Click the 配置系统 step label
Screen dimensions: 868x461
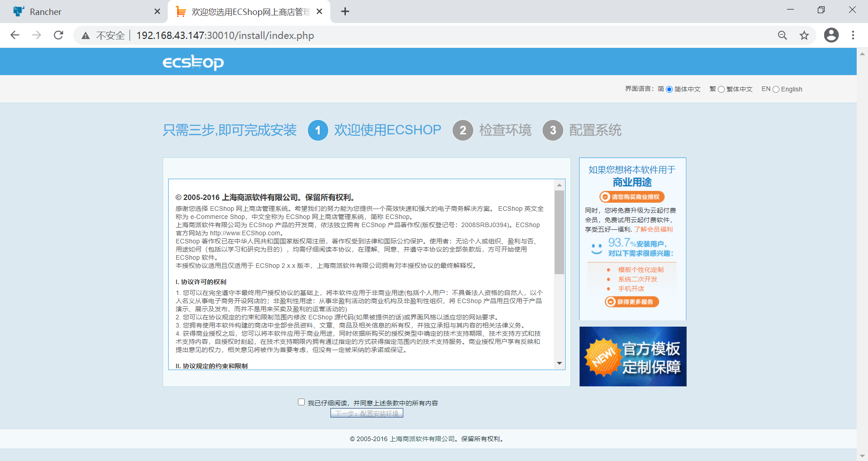coord(595,130)
